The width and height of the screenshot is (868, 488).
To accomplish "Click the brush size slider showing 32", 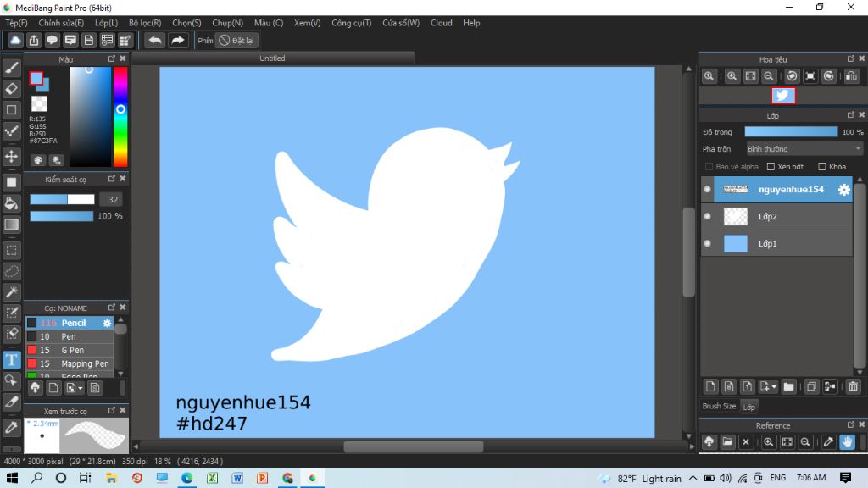I will (62, 199).
